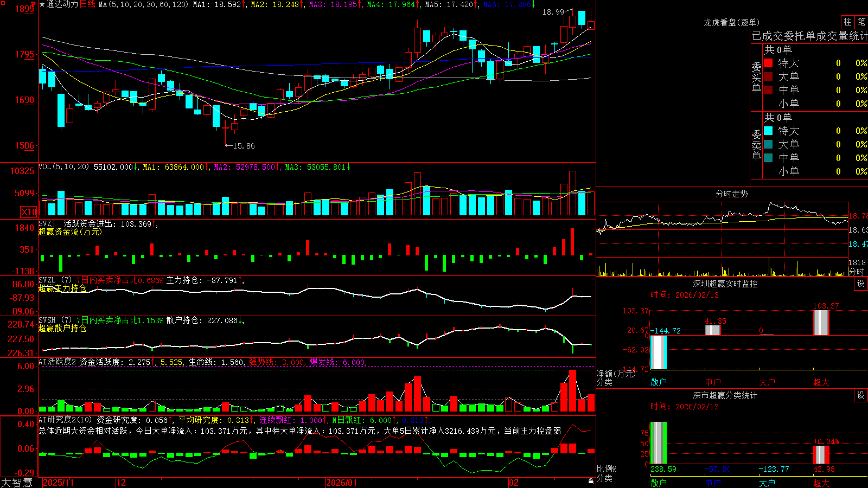Click the MA1: 18.592 value

click(x=218, y=4)
